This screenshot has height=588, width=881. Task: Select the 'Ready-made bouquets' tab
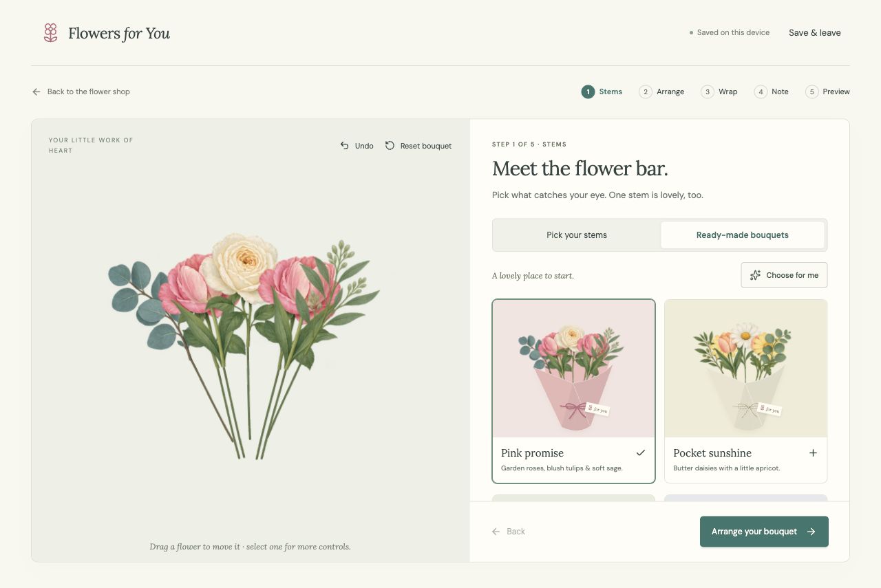(x=743, y=235)
